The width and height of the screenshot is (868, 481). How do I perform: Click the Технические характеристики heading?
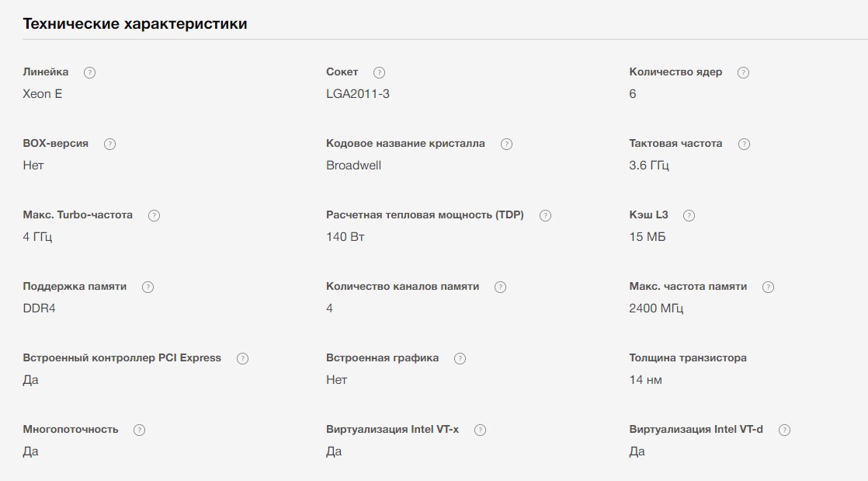(135, 24)
